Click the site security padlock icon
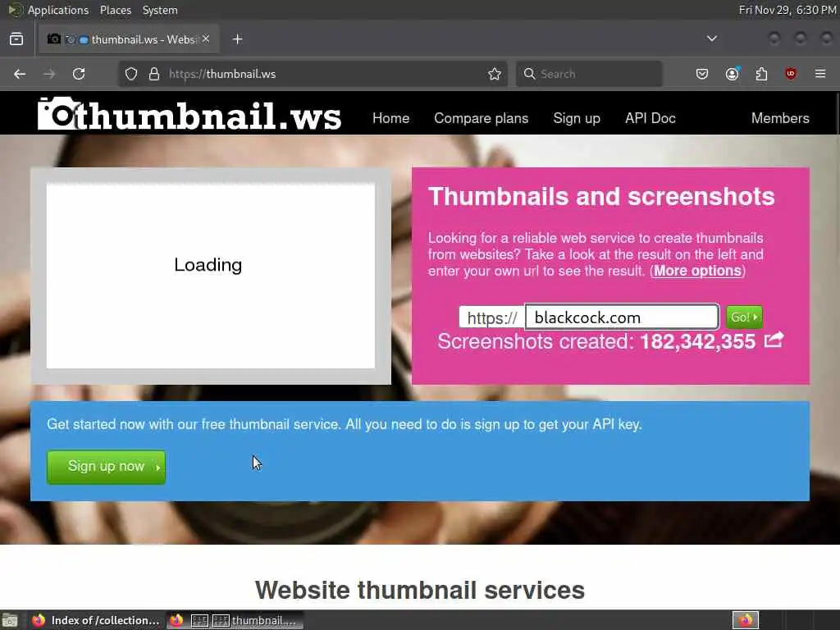This screenshot has height=630, width=840. [x=154, y=74]
